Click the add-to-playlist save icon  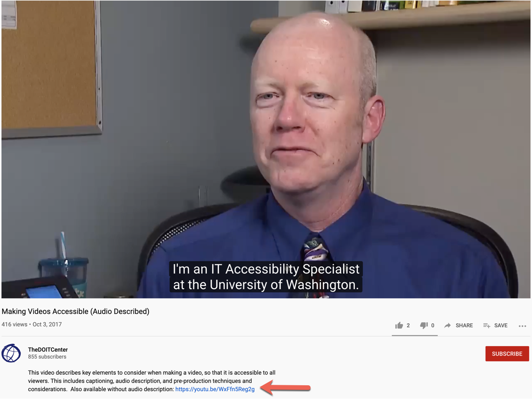coord(487,326)
